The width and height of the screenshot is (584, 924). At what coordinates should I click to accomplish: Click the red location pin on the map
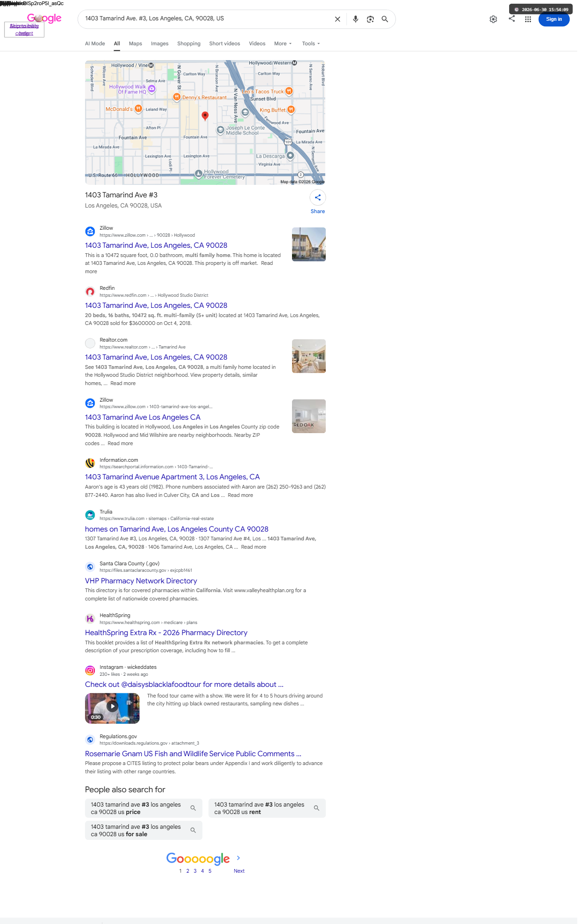point(205,115)
